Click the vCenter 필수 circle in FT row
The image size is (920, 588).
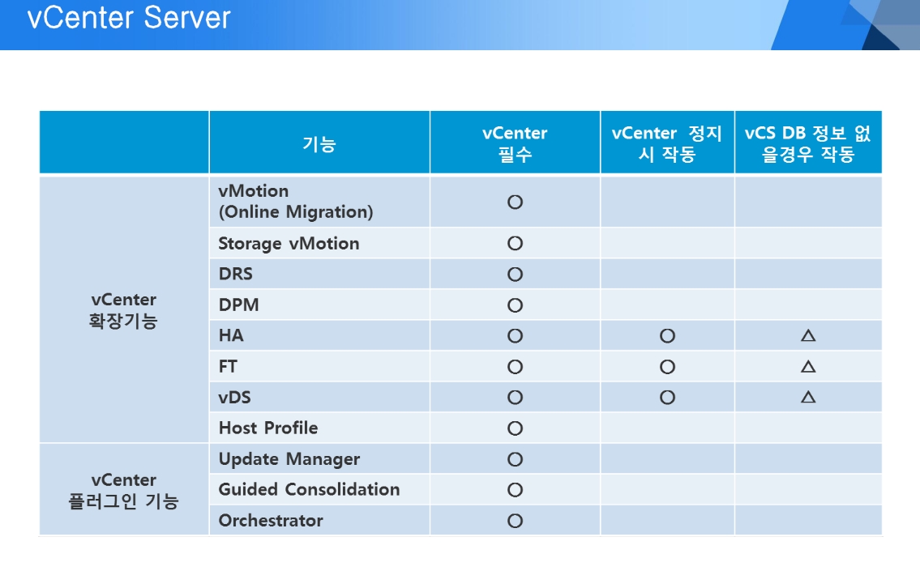click(516, 367)
